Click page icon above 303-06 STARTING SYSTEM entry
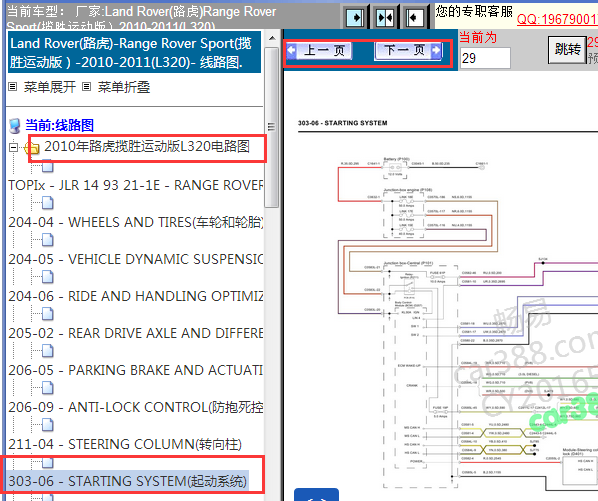 (x=48, y=462)
